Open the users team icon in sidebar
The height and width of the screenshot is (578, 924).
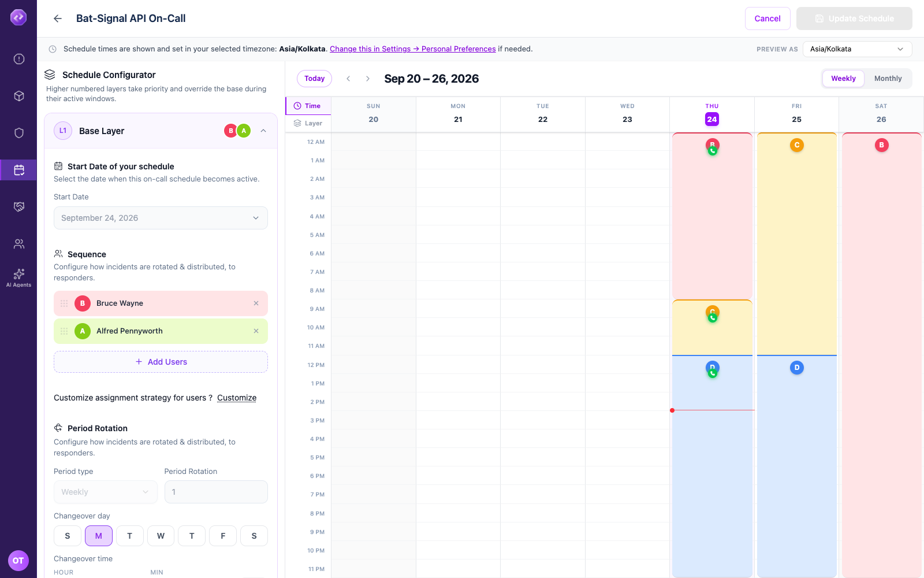coord(19,244)
